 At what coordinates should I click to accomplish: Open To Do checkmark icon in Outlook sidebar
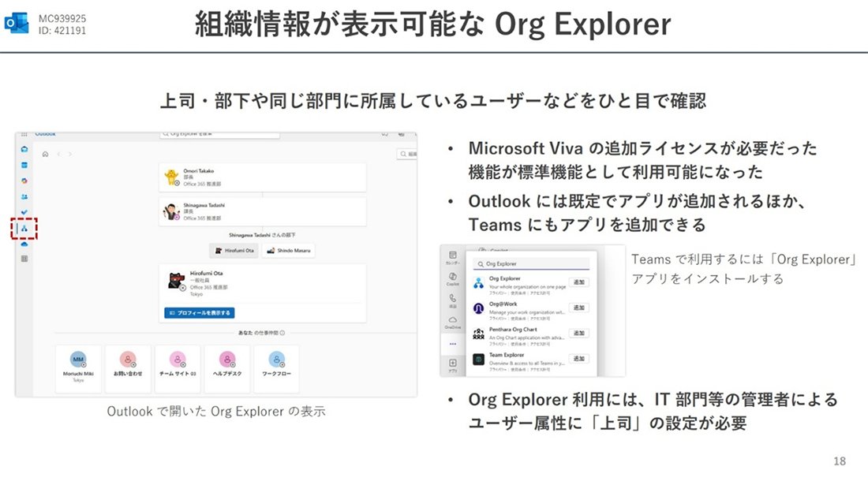coord(24,212)
